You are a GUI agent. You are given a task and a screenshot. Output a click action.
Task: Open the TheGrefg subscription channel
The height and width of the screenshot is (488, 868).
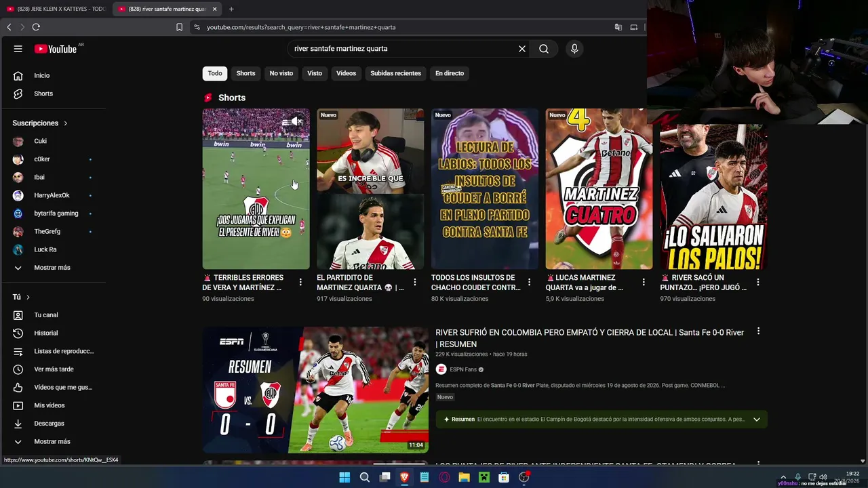pyautogui.click(x=47, y=232)
